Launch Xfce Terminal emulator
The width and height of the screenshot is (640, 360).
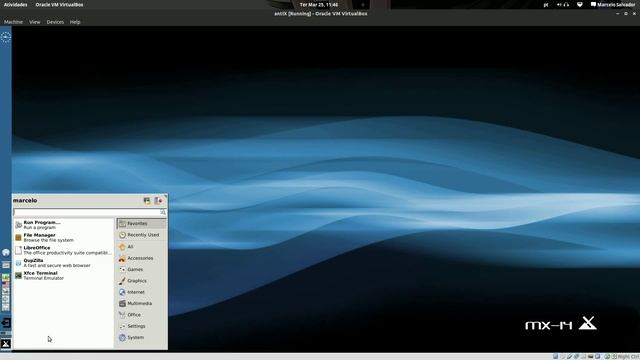click(64, 275)
